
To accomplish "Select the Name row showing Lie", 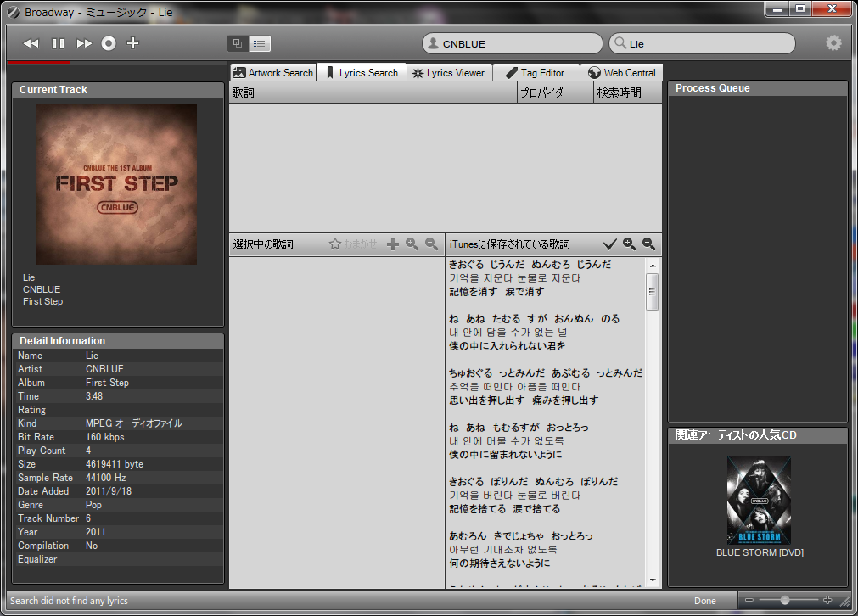I will 118,356.
